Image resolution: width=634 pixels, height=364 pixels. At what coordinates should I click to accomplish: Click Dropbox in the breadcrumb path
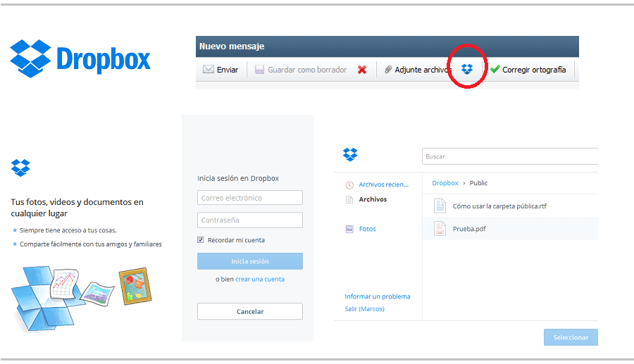(445, 183)
